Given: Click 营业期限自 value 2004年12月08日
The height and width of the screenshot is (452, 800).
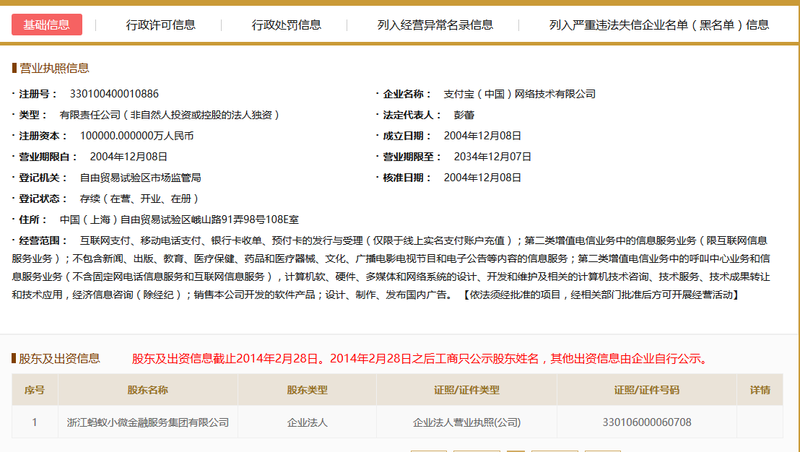Looking at the screenshot, I should click(x=129, y=157).
